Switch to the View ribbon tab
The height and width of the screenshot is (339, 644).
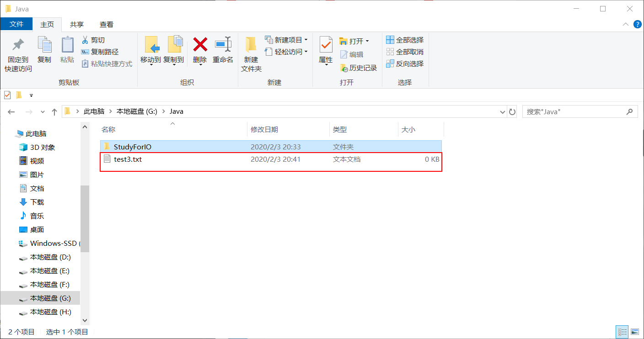(x=107, y=25)
